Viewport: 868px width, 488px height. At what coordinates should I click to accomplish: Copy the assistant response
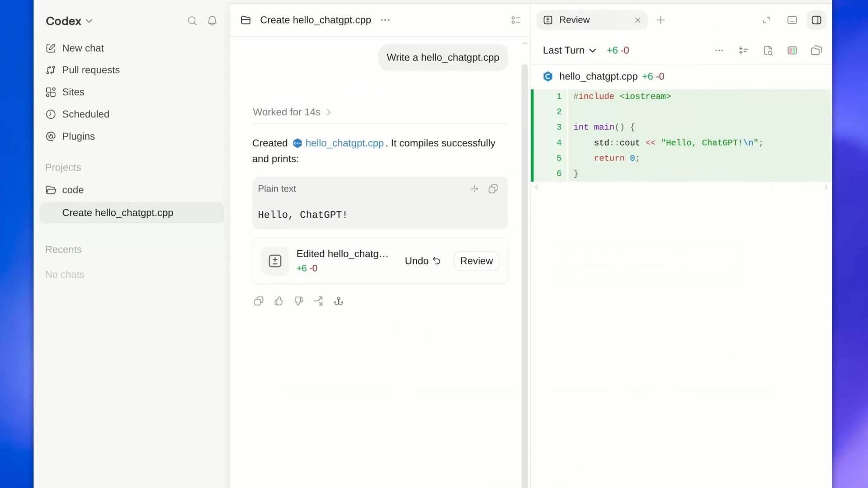[259, 301]
